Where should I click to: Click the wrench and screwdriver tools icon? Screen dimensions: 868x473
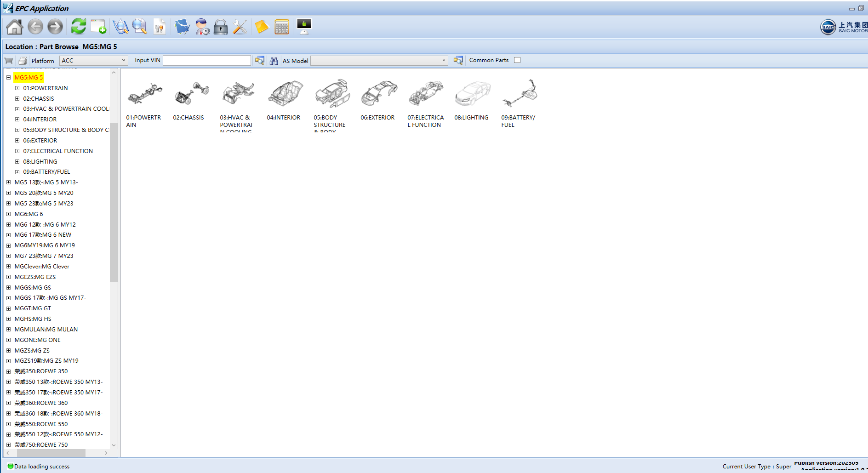(x=240, y=27)
